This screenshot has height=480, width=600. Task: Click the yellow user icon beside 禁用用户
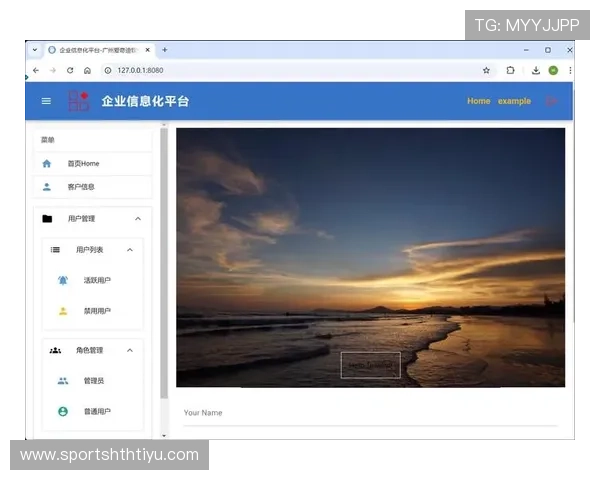[x=63, y=311]
